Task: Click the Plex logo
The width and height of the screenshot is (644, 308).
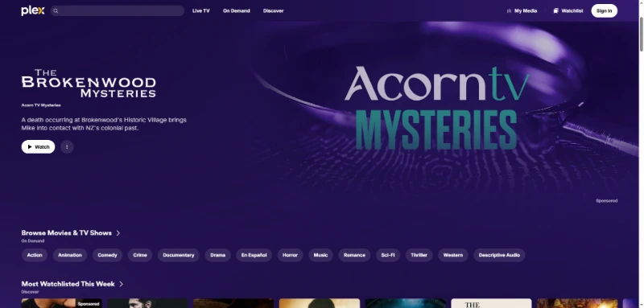Action: [x=32, y=10]
